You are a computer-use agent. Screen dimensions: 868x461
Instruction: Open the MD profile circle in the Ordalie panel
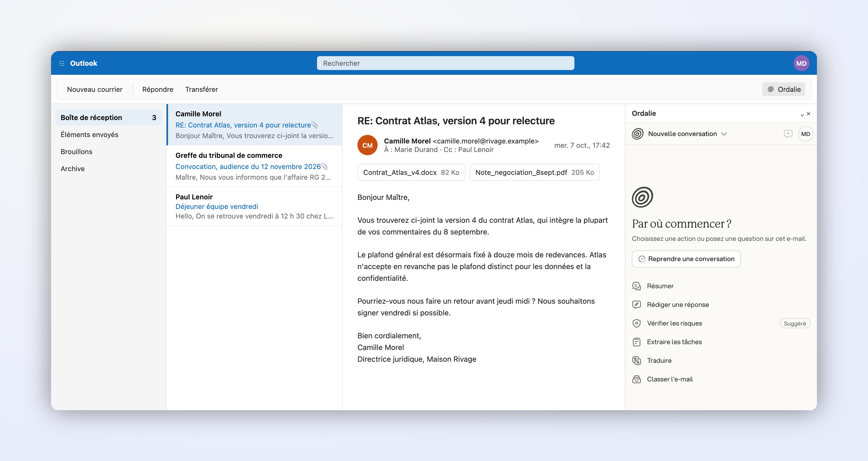pyautogui.click(x=805, y=134)
